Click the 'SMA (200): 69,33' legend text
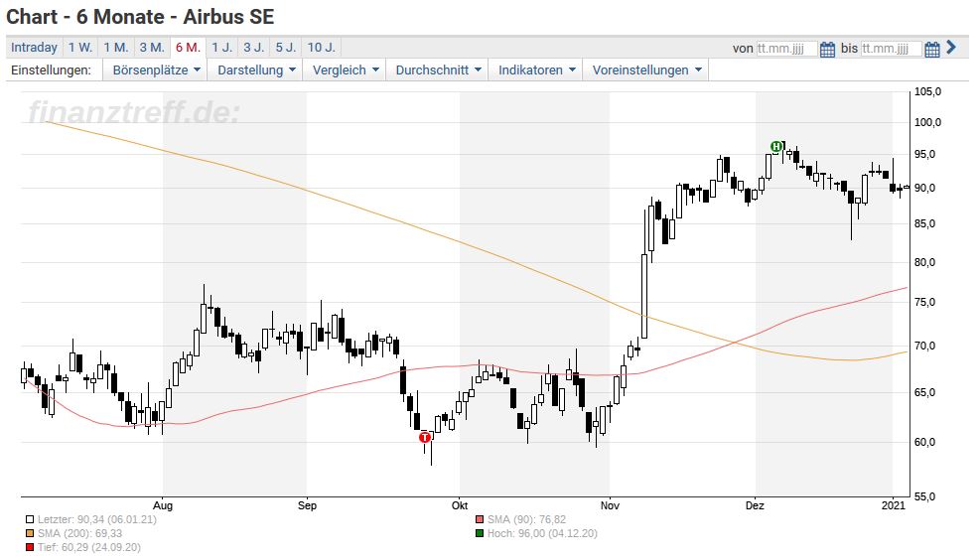979x560 pixels. pyautogui.click(x=79, y=534)
